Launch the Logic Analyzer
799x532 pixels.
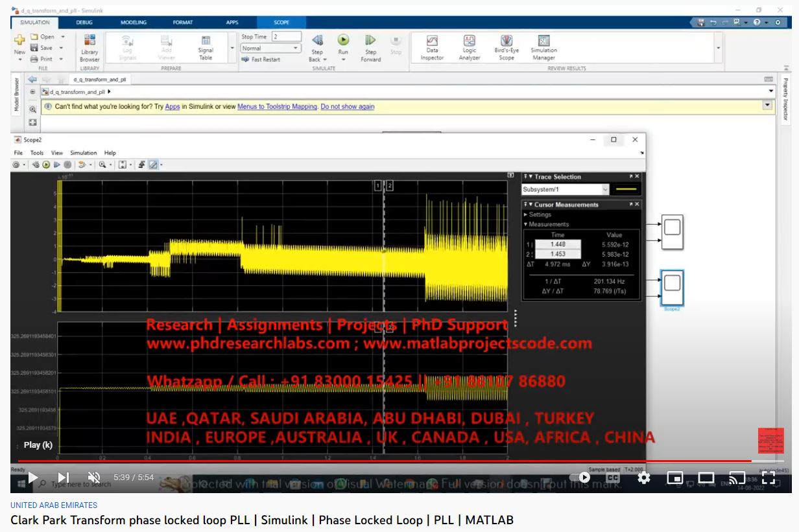coord(470,47)
